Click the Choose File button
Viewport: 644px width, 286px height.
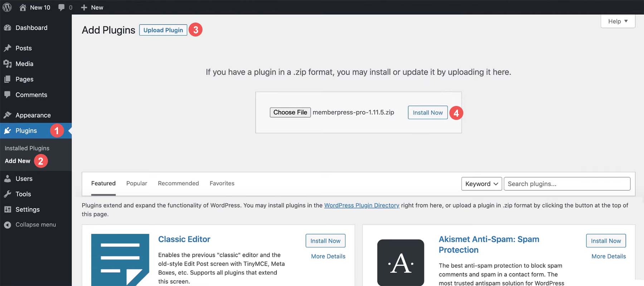pos(290,112)
